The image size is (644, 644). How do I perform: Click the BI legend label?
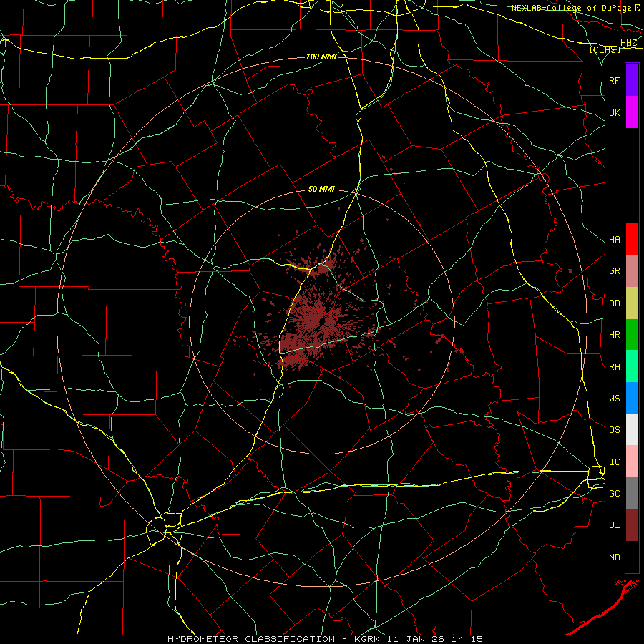[x=615, y=525]
